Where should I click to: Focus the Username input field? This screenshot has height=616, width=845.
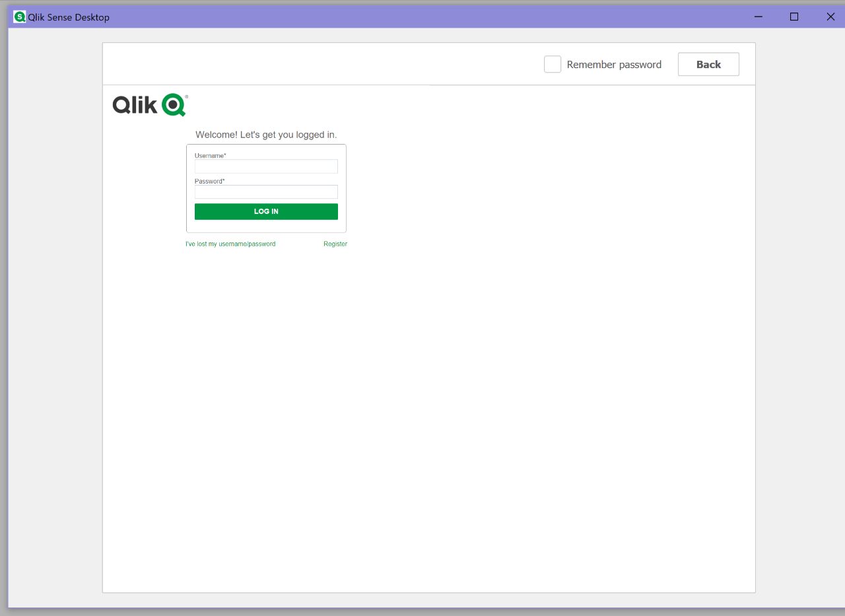(266, 166)
